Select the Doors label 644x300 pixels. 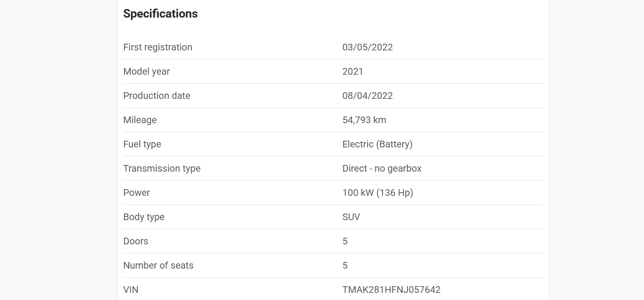tap(136, 241)
